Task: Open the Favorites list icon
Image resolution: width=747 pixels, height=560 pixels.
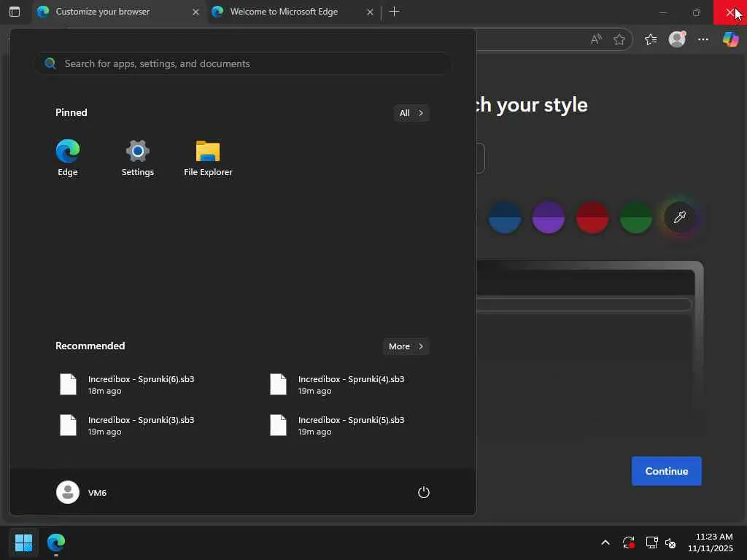Action: [x=651, y=39]
